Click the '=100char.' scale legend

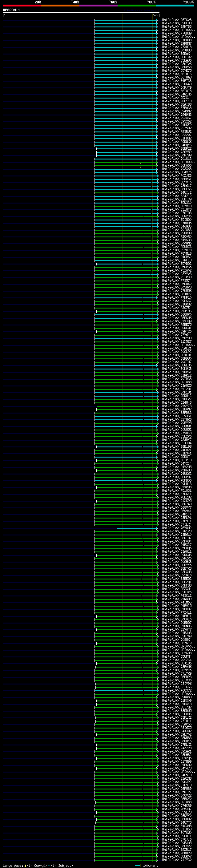(147, 866)
